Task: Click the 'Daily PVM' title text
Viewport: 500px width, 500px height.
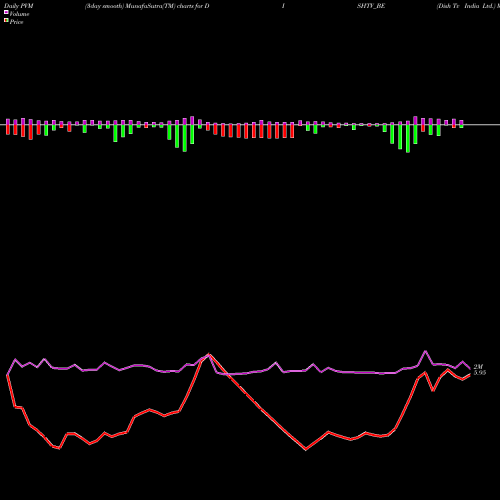Action: click(x=19, y=6)
